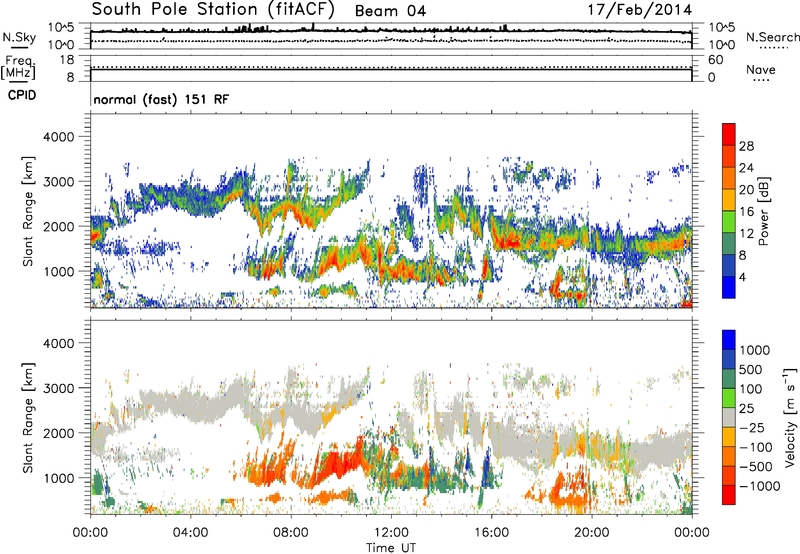Click the 'Velocity [m s-1]' colorbar label
The height and width of the screenshot is (554, 800).
790,417
